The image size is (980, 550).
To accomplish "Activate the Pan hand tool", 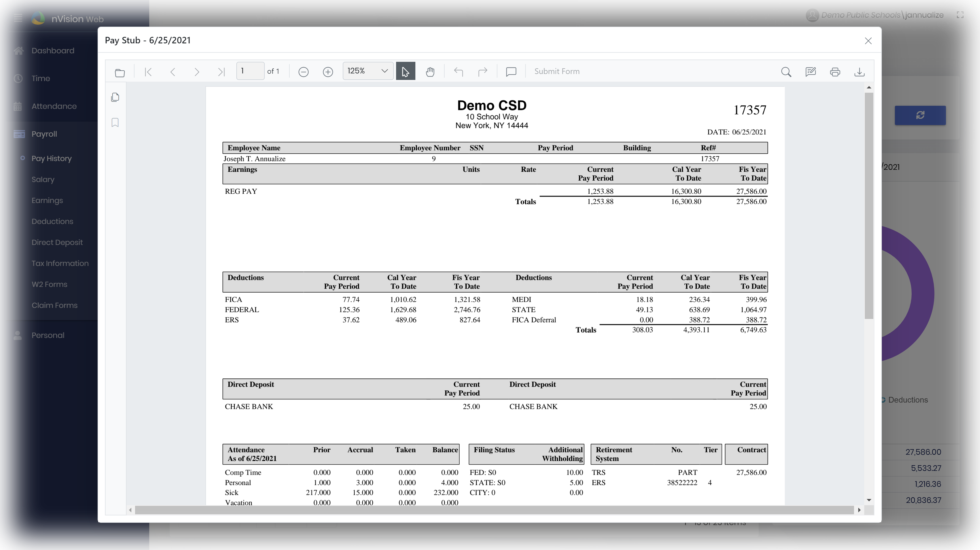I will [430, 71].
